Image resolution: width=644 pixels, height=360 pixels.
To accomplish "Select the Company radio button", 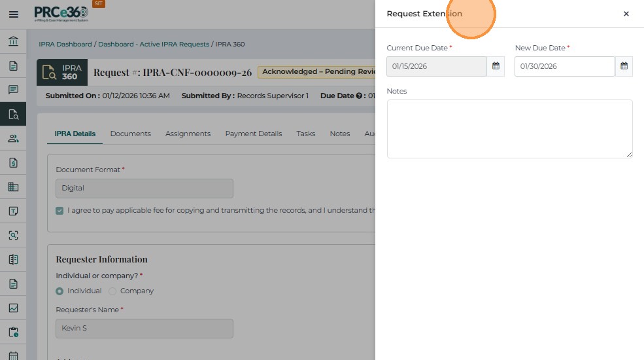I will click(112, 291).
